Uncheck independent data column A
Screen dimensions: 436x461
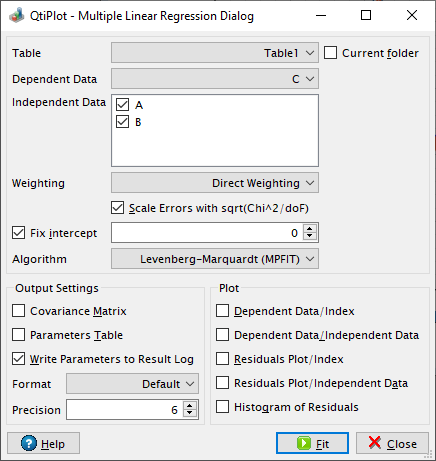(122, 105)
